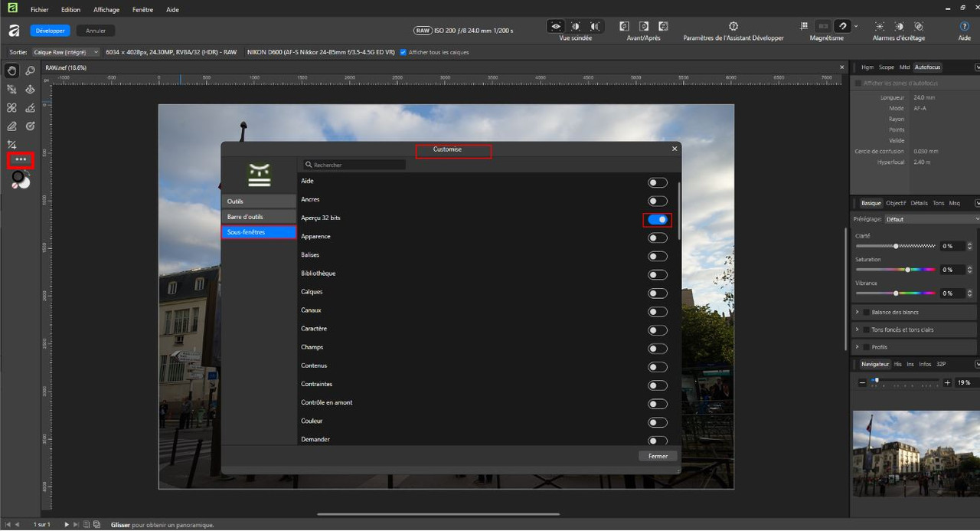The width and height of the screenshot is (980, 531).
Task: Click the Rechercher search field
Action: coord(354,165)
